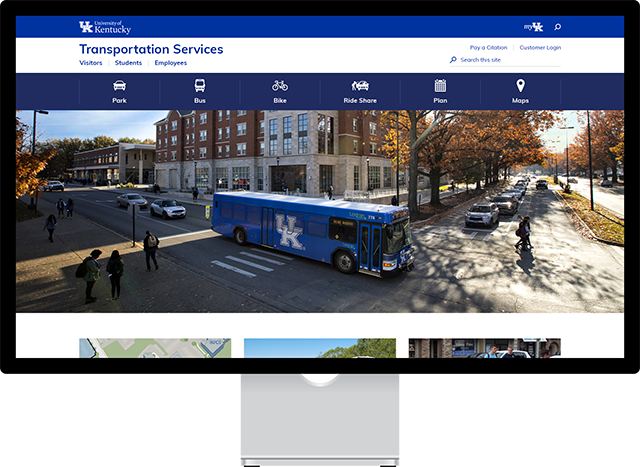Viewport: 640px width, 467px height.
Task: Click the top-bar search magnifier icon
Action: pyautogui.click(x=558, y=27)
